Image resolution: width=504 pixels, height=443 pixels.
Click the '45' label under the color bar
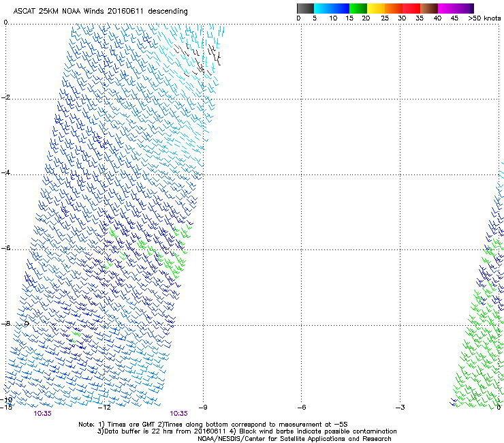point(454,18)
